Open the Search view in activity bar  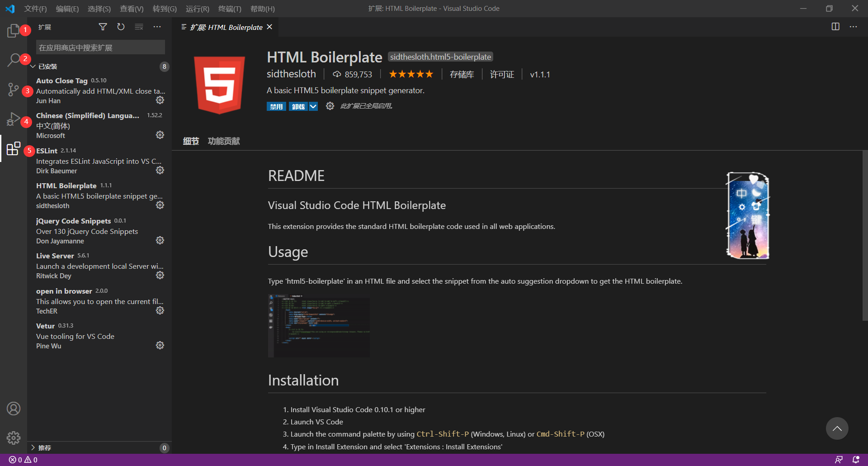14,60
